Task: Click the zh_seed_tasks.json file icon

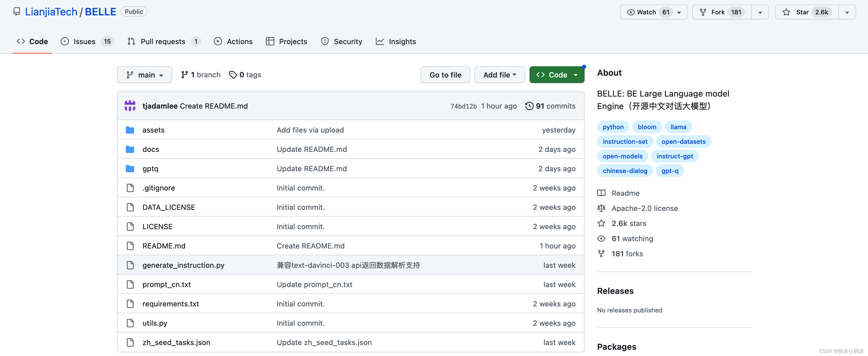Action: coord(130,342)
